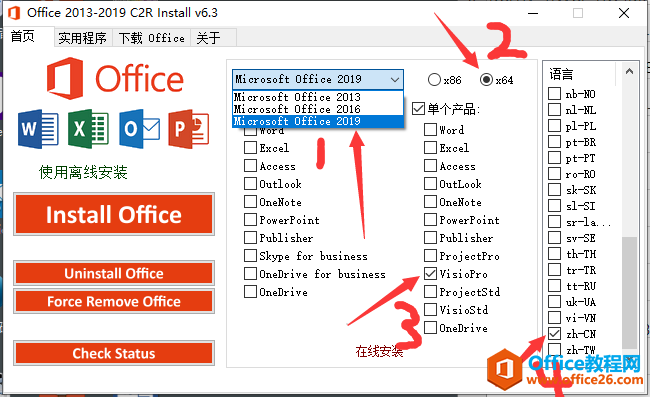The image size is (650, 397).
Task: Check VisioStd in single products
Action: [430, 310]
